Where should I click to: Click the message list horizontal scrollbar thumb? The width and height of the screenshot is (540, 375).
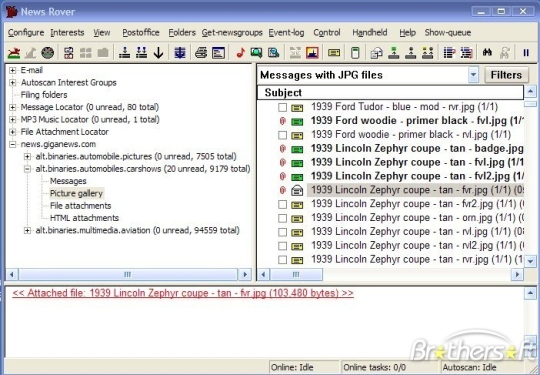tap(296, 275)
